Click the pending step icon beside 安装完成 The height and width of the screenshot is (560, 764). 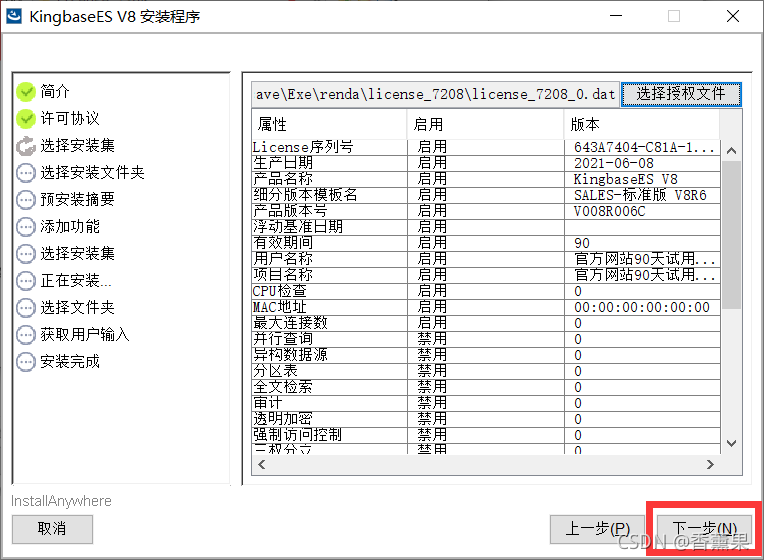[x=26, y=362]
